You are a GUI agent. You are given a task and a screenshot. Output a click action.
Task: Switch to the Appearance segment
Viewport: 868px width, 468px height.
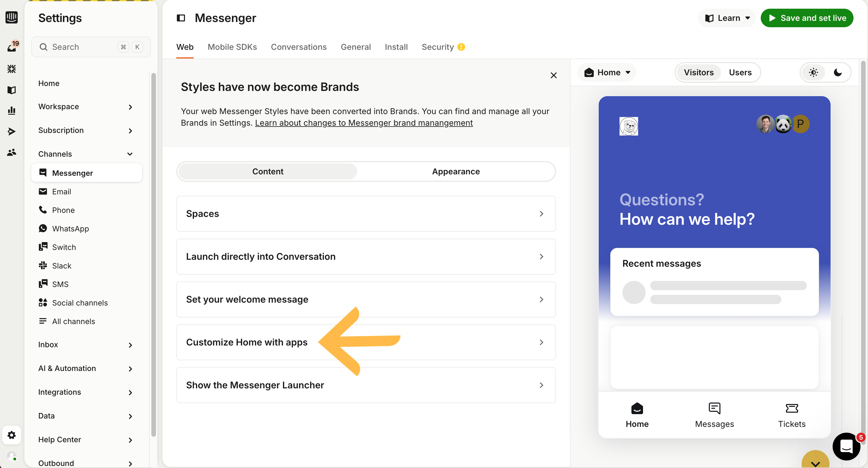pos(455,171)
